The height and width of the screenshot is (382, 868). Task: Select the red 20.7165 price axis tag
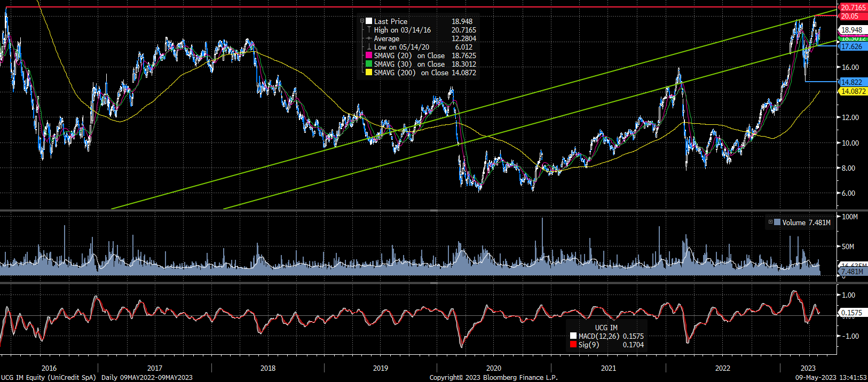point(853,7)
